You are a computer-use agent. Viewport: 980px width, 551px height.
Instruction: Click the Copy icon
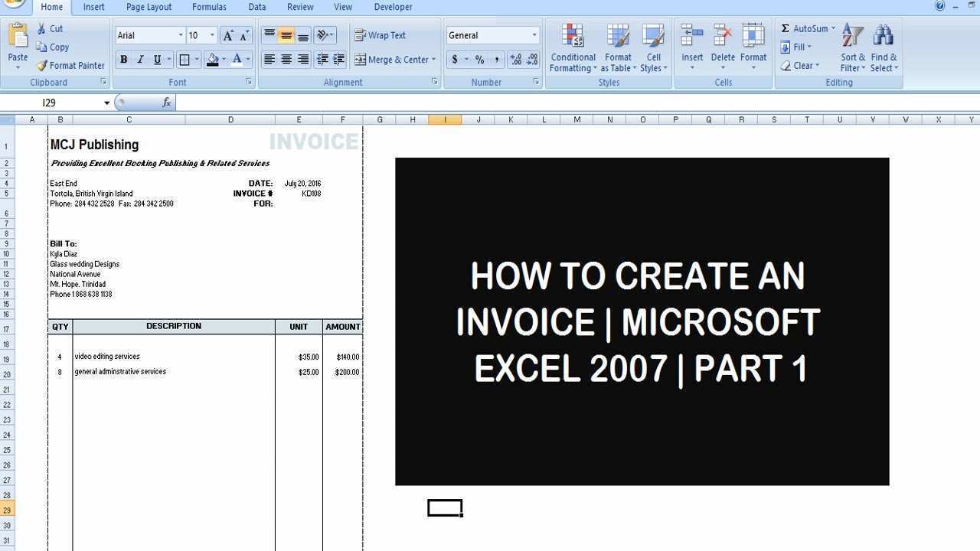pos(41,47)
